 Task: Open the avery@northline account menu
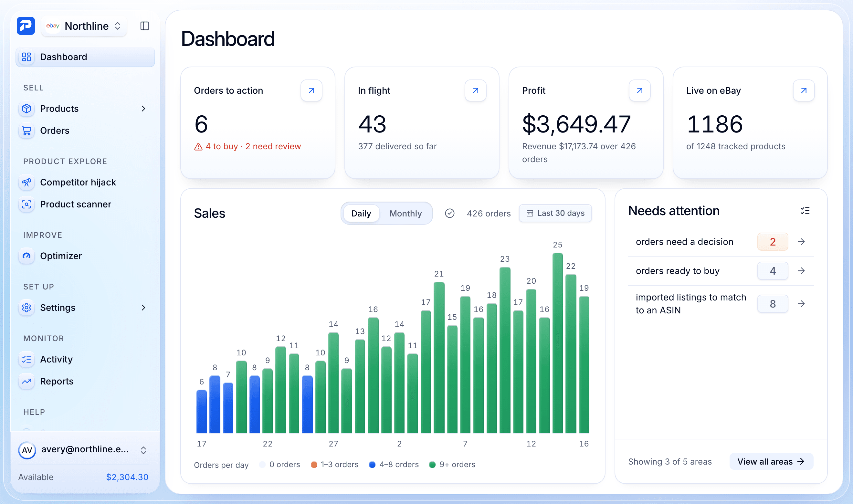(x=84, y=450)
